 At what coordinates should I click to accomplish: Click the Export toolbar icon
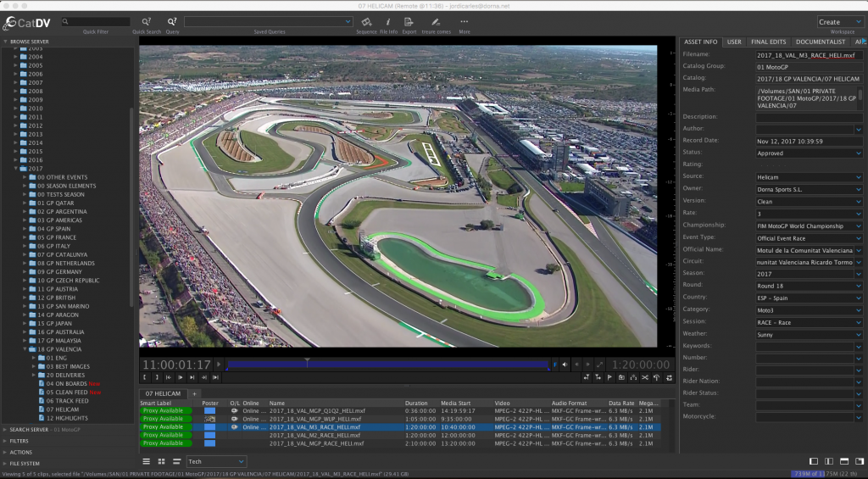(409, 22)
